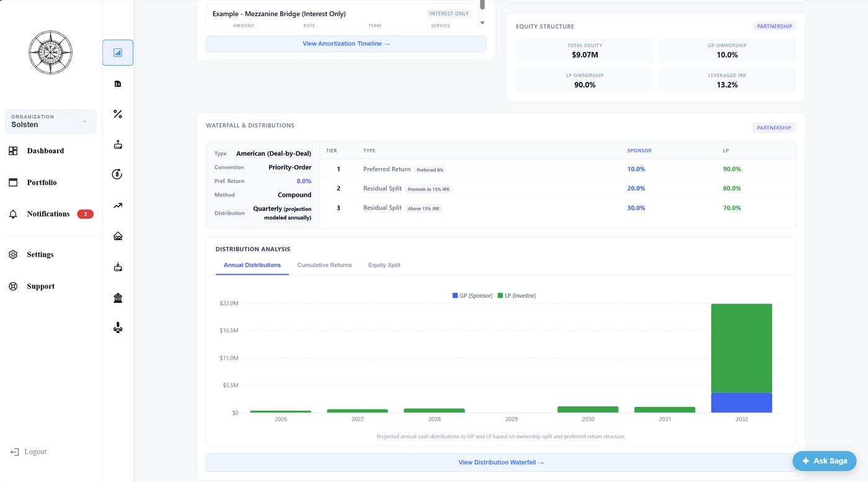This screenshot has width=868, height=482.
Task: Click the 2027 distribution bar
Action: (357, 411)
